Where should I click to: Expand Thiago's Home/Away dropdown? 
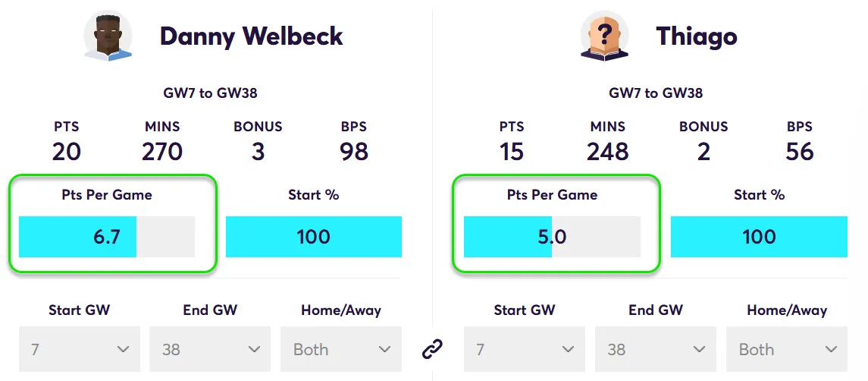[x=786, y=349]
